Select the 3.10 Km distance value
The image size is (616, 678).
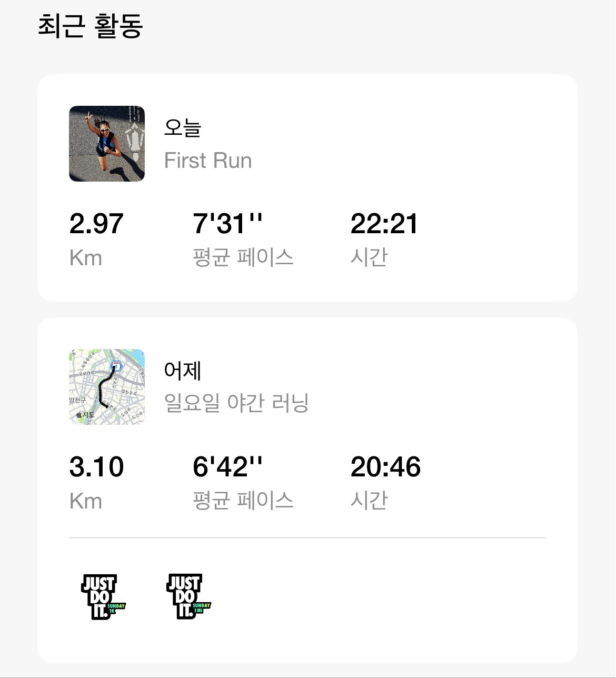click(96, 467)
